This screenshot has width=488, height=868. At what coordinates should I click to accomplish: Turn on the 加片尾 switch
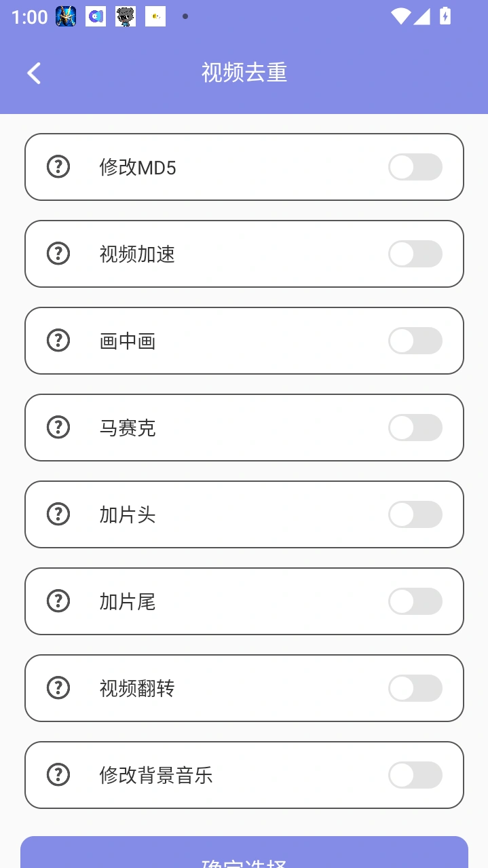(x=415, y=601)
